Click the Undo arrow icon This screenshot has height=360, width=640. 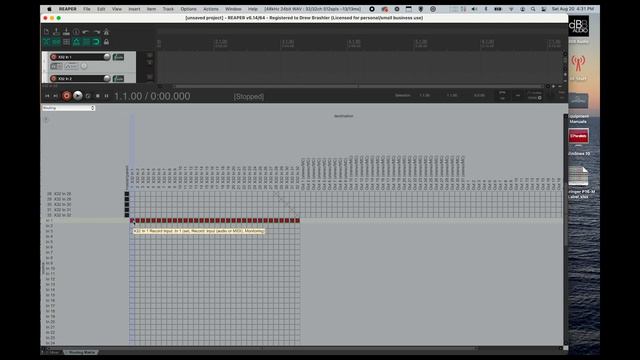tap(86, 32)
